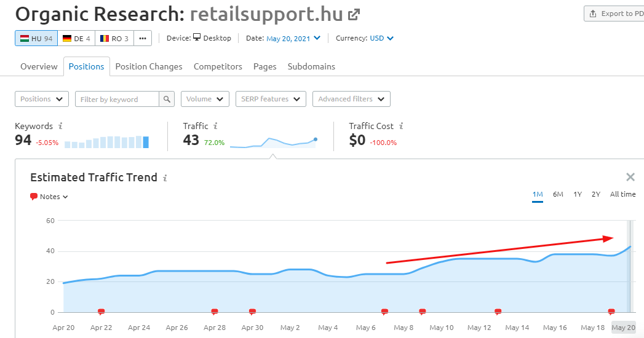
Task: Select the 6M time range
Action: pyautogui.click(x=558, y=194)
